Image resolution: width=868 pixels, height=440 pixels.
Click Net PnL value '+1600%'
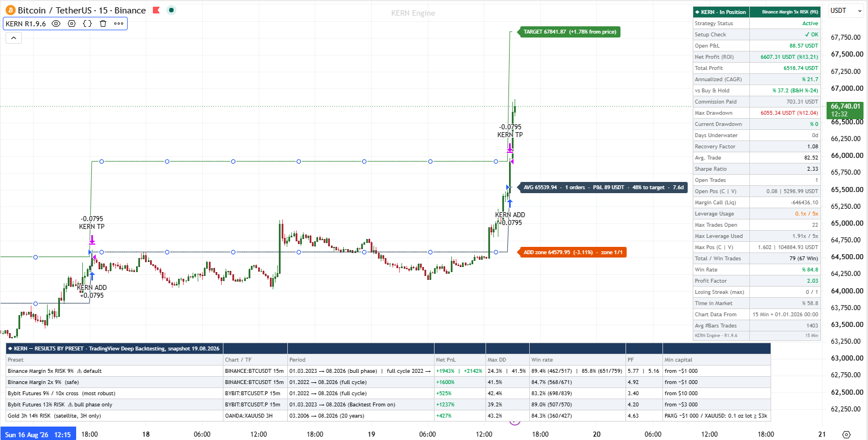point(445,382)
